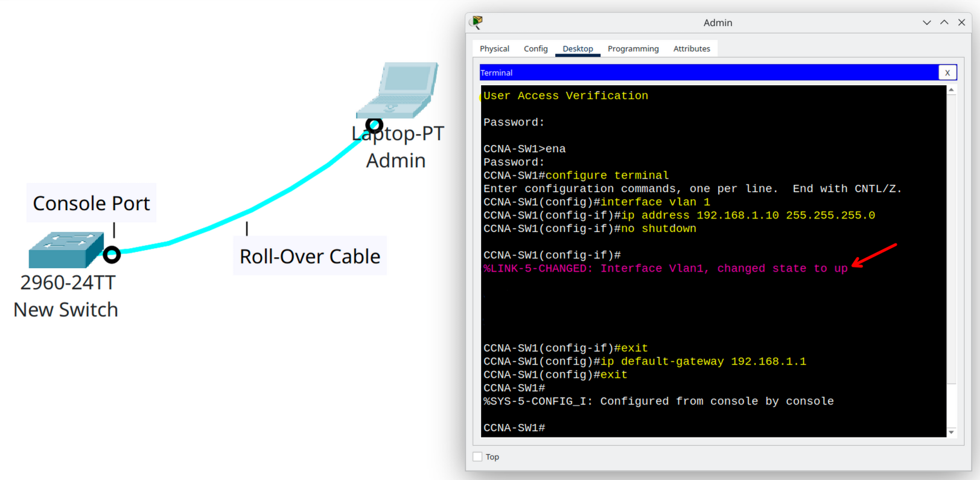This screenshot has height=480, width=980.
Task: Enable the Top checkbox
Action: (x=478, y=457)
